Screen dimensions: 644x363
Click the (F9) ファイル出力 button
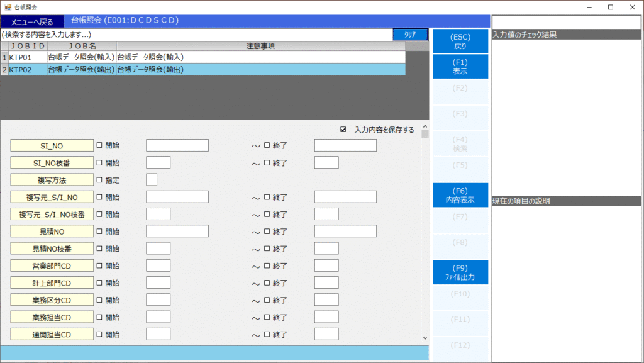460,272
